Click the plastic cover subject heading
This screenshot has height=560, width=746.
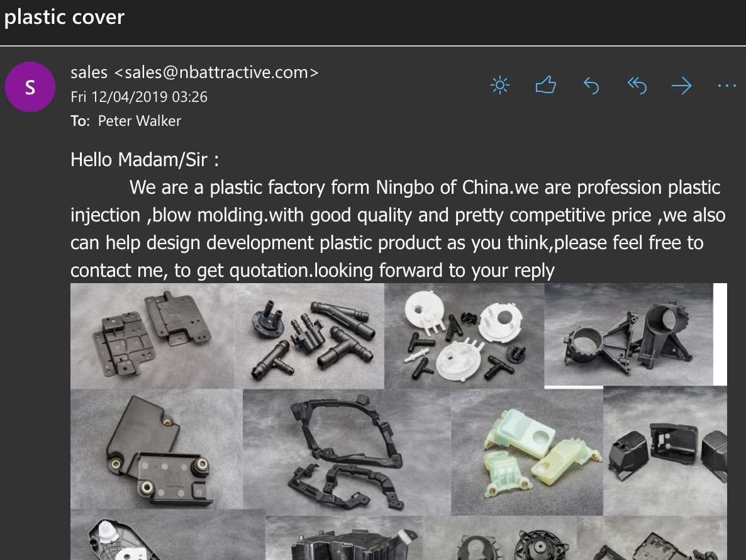point(64,18)
